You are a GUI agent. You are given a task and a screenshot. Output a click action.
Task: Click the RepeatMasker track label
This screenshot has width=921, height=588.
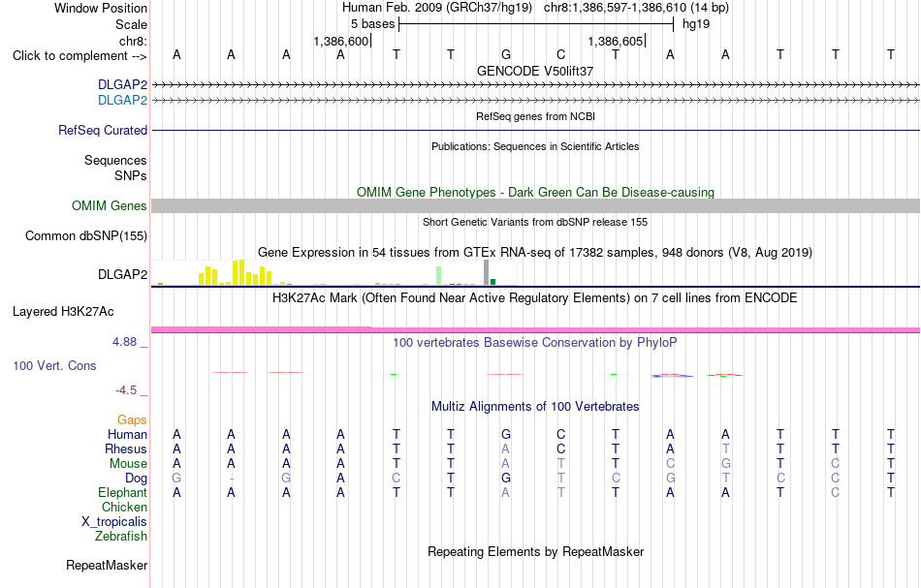coord(107,565)
